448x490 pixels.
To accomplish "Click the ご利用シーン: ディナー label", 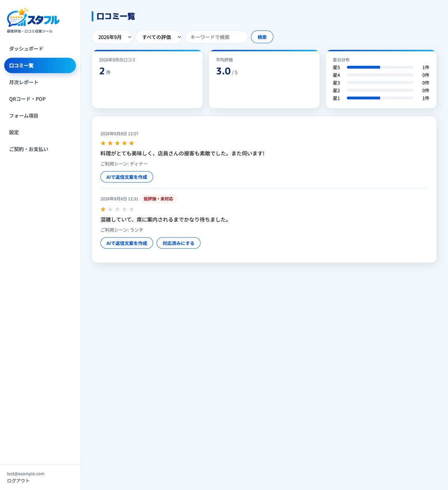I will (124, 164).
